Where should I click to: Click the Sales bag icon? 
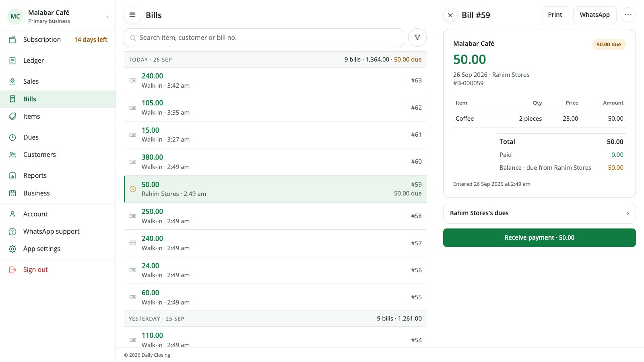12,82
